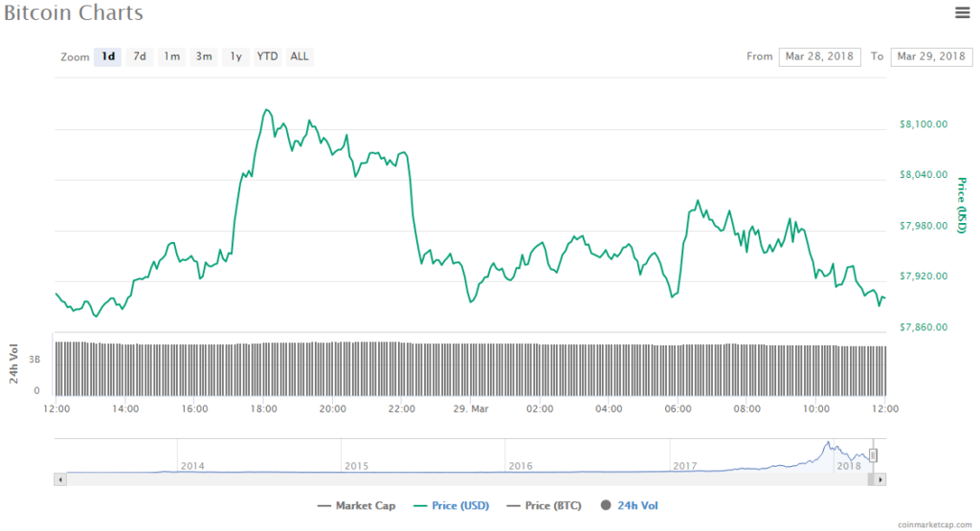Toggle Market Cap series in legend
The width and height of the screenshot is (980, 531).
coord(356,505)
